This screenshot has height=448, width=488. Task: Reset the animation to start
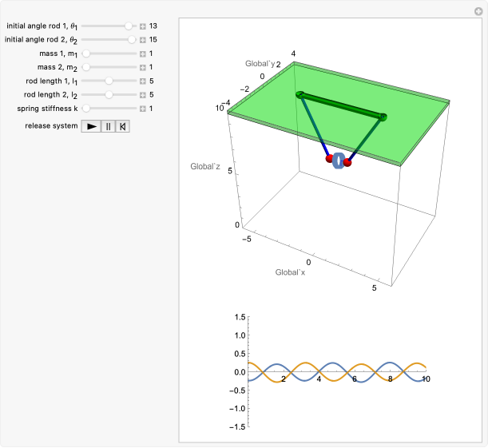[122, 126]
